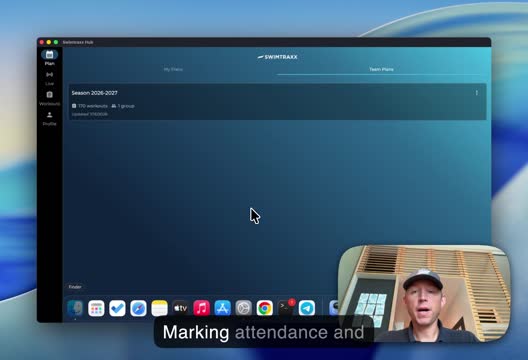Open the App Store from the dock
The image size is (528, 360).
tap(223, 308)
